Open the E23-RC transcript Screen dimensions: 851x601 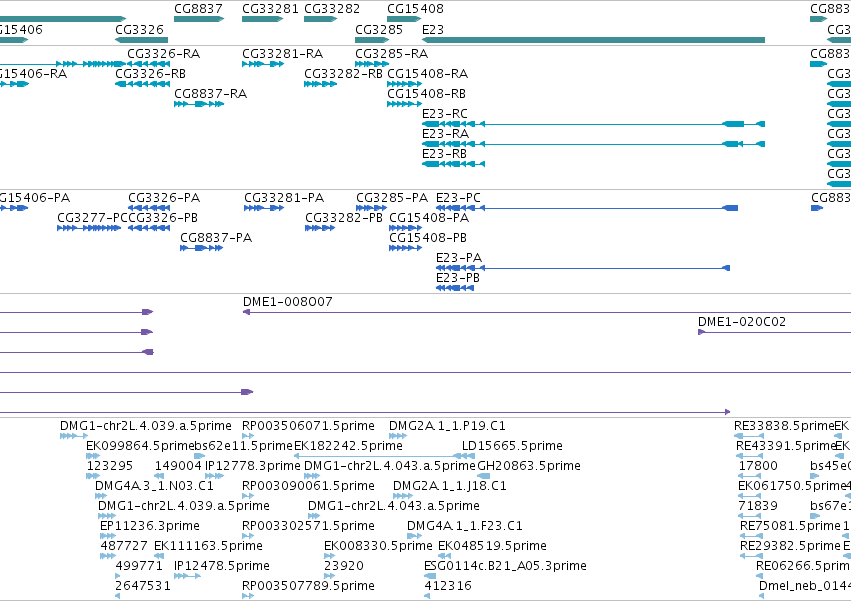coord(593,124)
